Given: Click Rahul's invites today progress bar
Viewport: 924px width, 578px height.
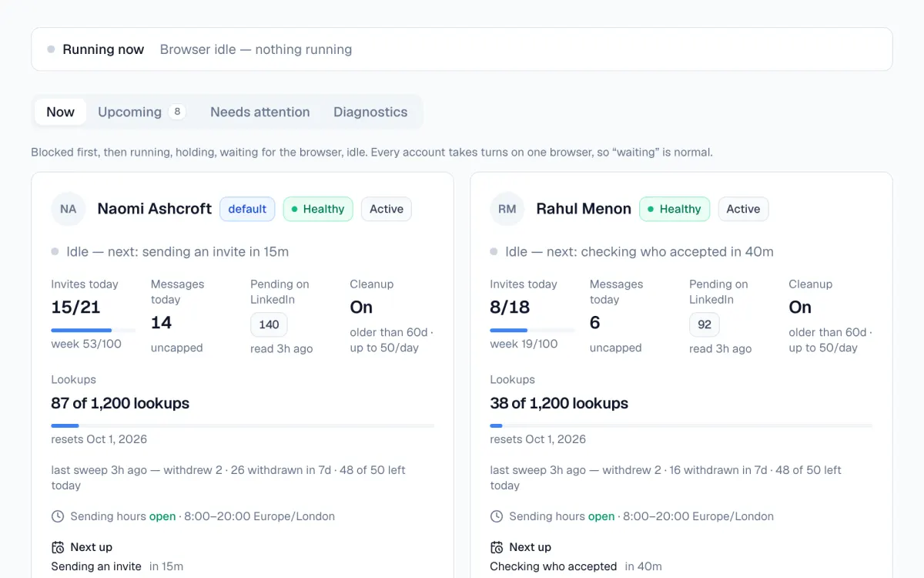Looking at the screenshot, I should pyautogui.click(x=532, y=330).
